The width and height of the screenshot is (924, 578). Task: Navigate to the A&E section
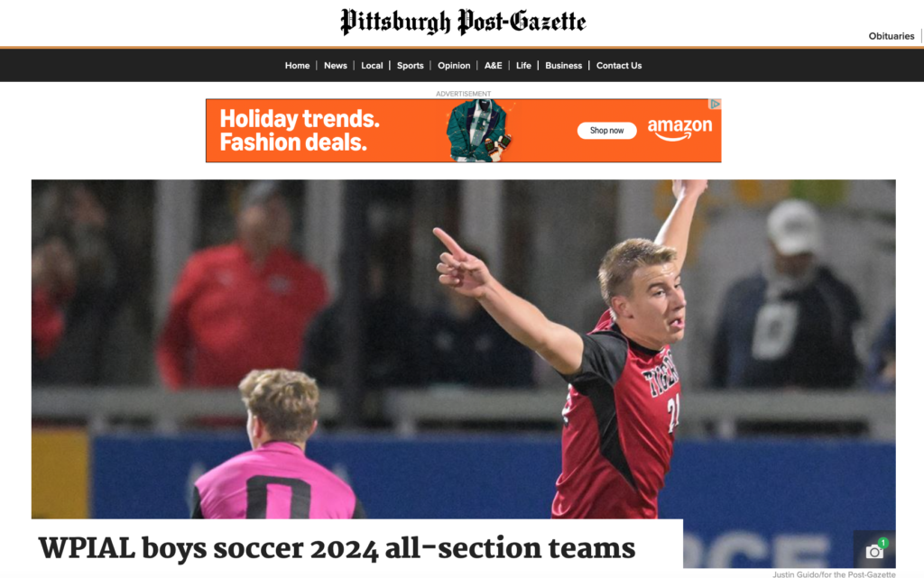point(494,65)
